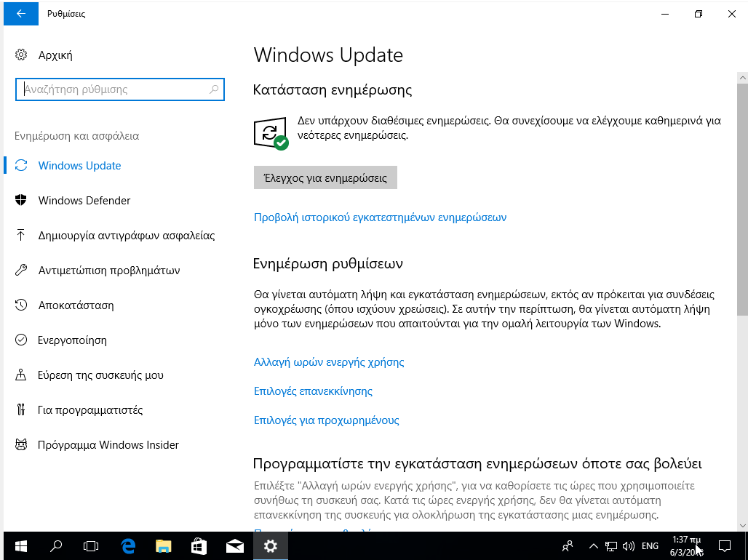This screenshot has height=560, width=748.
Task: Click the Ενημέρωση ρυθμίσεων heading
Action: (x=327, y=263)
